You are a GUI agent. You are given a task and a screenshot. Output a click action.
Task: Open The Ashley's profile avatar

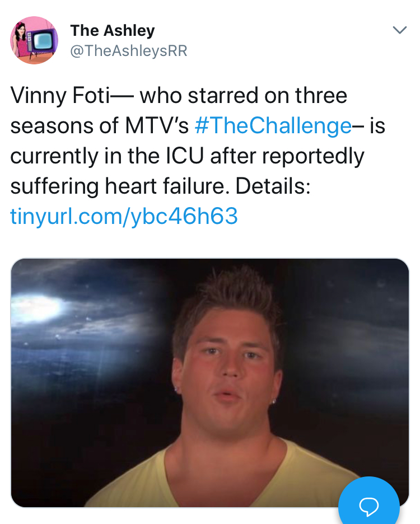34,40
